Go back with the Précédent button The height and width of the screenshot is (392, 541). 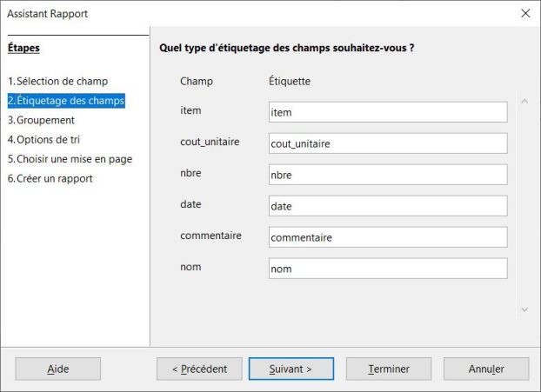pos(198,369)
